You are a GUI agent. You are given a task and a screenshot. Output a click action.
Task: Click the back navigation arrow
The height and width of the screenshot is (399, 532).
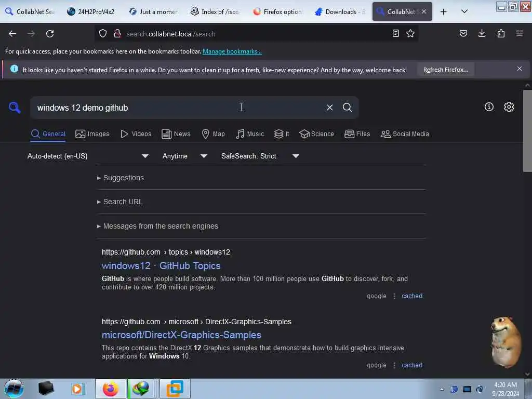click(x=12, y=34)
